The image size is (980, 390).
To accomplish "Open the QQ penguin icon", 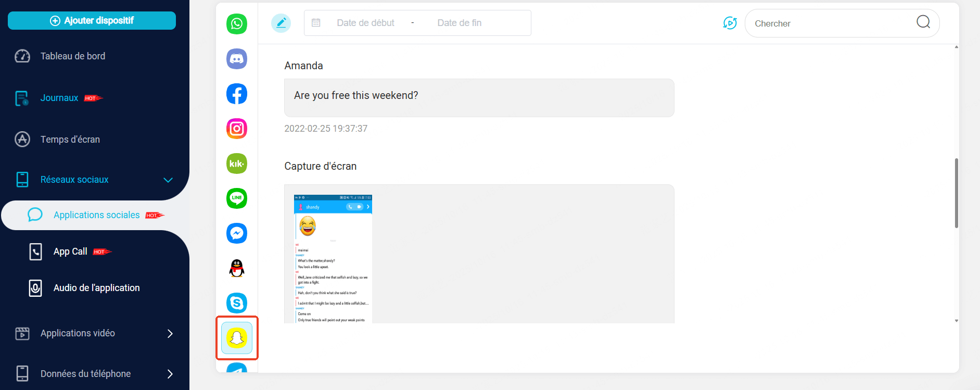I will pos(237,268).
